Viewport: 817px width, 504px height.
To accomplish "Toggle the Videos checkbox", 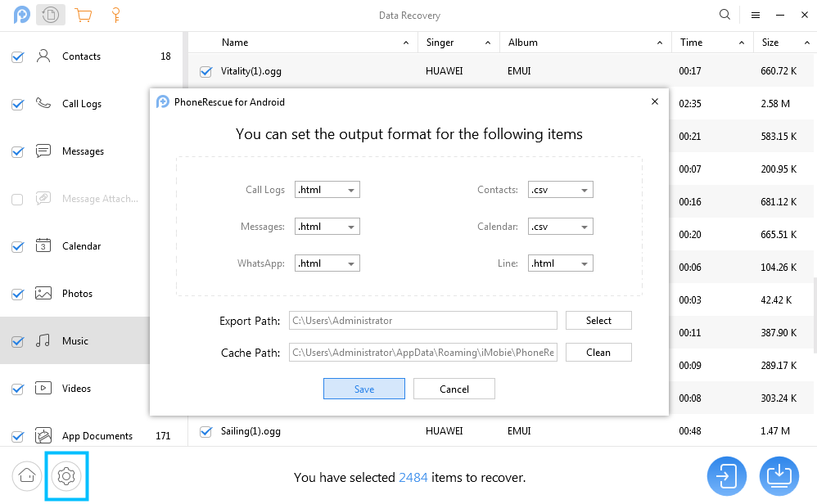I will (18, 389).
